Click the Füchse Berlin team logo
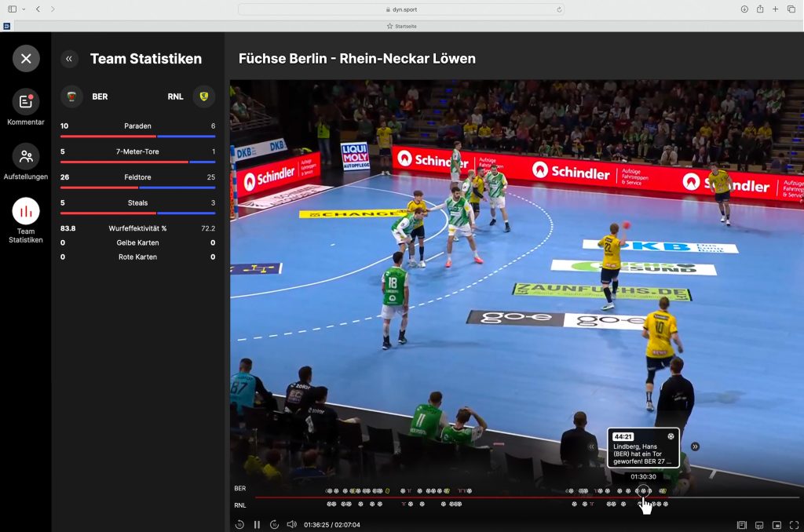This screenshot has height=532, width=804. point(72,97)
